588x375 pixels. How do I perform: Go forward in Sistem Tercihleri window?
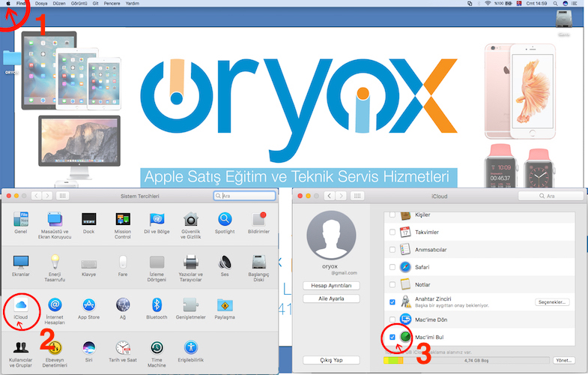[47, 196]
